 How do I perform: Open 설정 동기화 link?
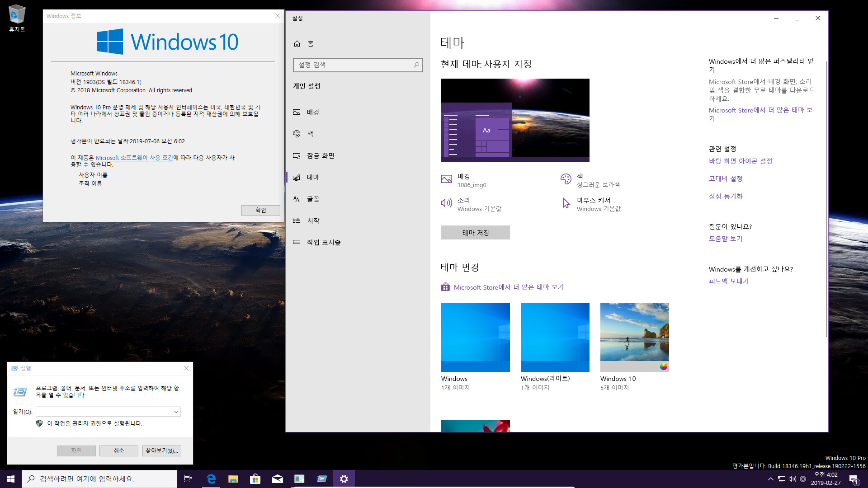[726, 197]
